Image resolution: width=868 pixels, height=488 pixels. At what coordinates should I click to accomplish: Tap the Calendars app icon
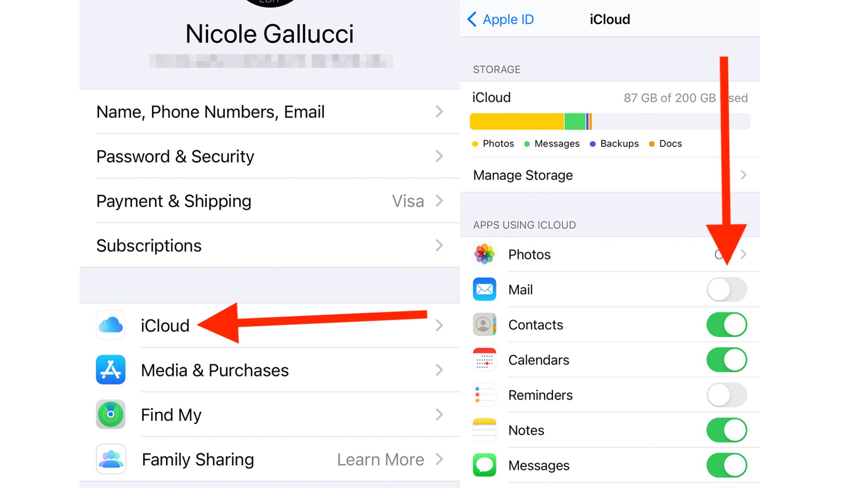[484, 360]
